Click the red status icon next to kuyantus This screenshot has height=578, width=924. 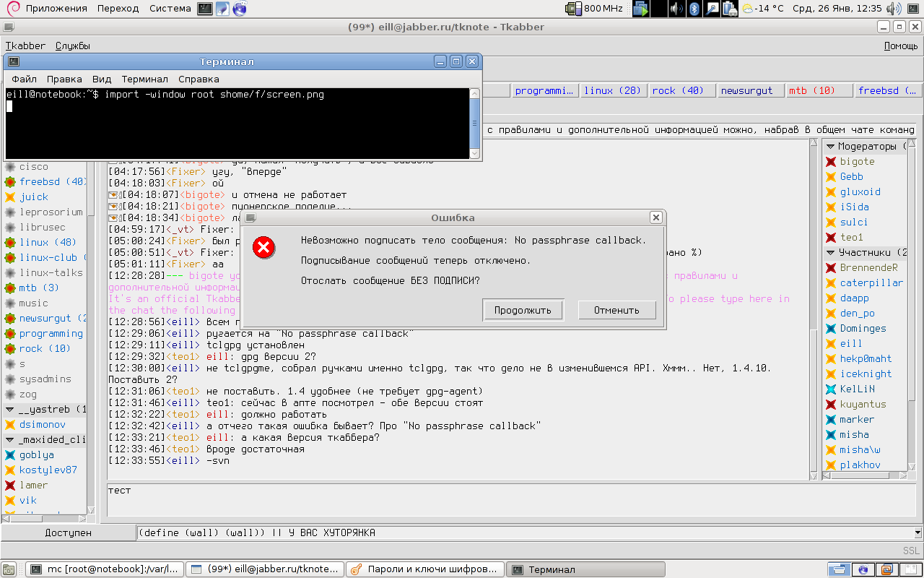click(x=831, y=405)
